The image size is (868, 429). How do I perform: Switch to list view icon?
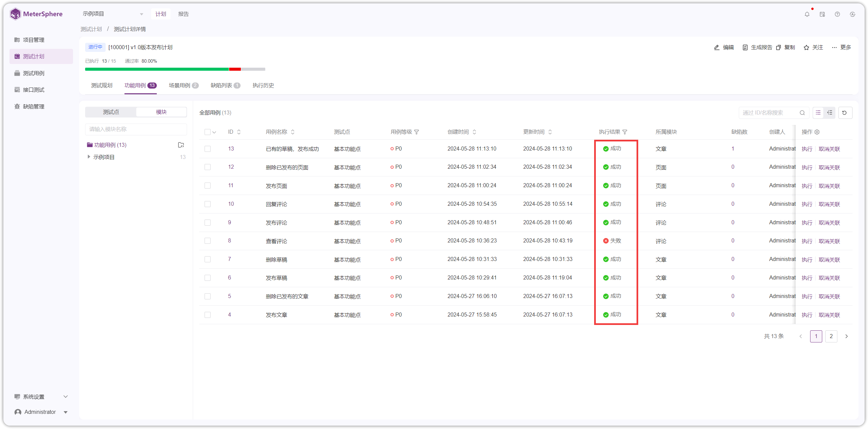point(818,113)
